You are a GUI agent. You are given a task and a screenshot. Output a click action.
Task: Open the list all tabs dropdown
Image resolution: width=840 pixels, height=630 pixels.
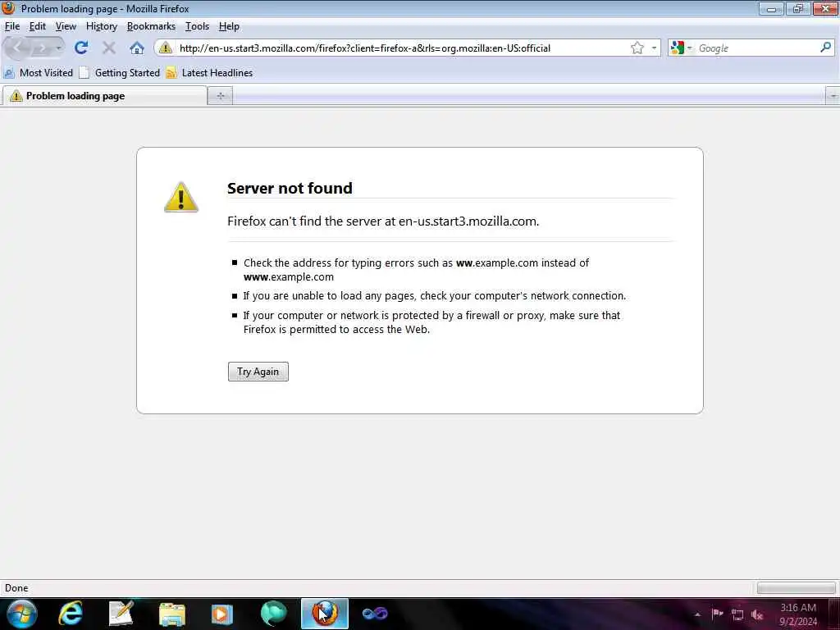tap(833, 96)
